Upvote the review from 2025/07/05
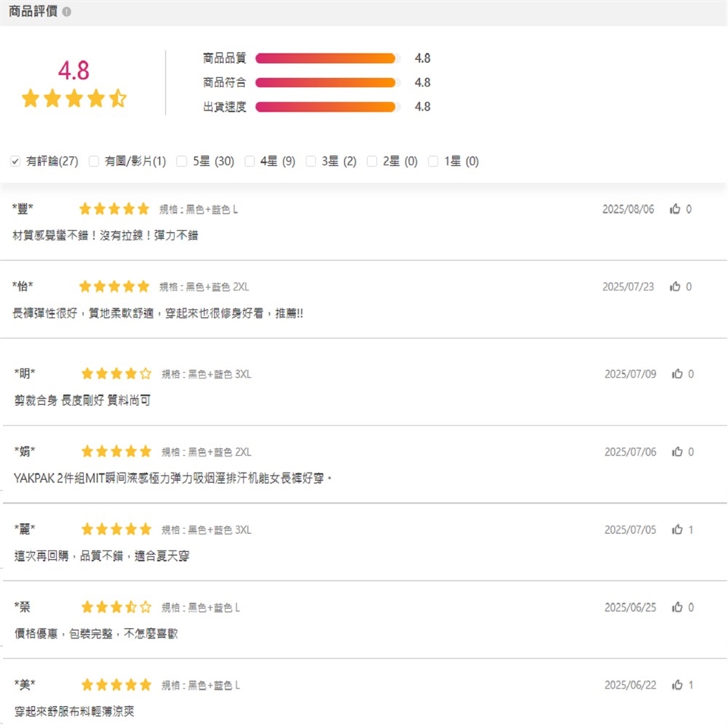 (677, 529)
